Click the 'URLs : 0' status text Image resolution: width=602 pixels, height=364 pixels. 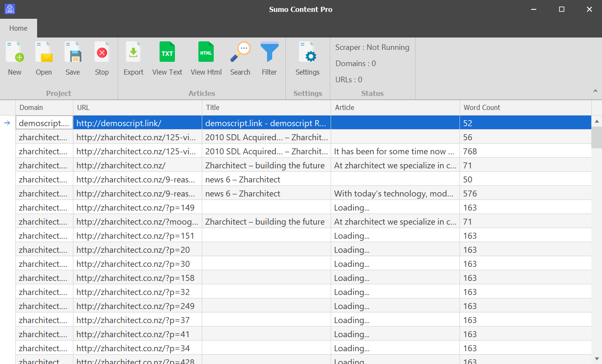349,80
